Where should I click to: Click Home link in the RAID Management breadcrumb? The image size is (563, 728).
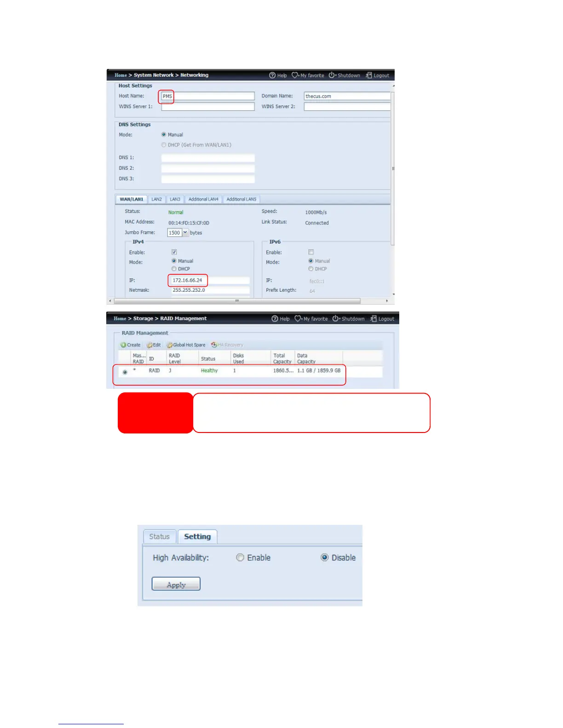pos(120,318)
